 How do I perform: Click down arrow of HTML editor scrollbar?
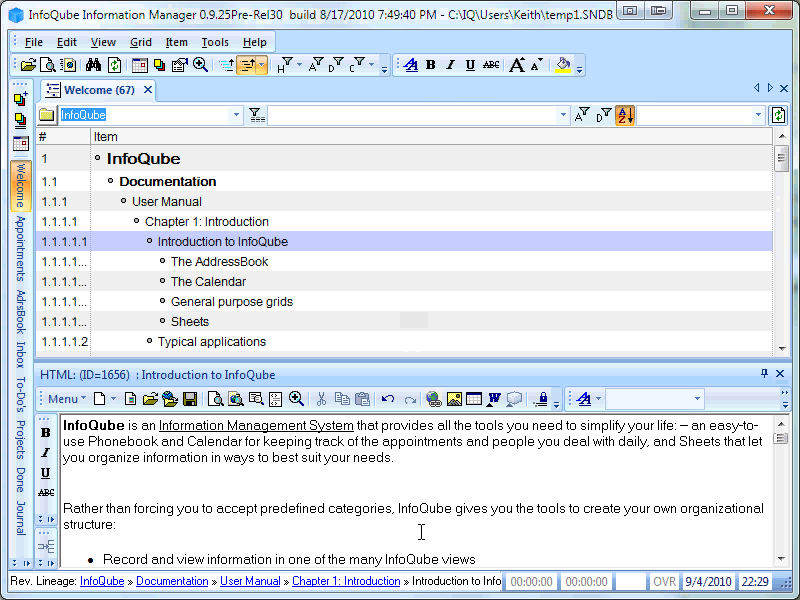coord(781,559)
